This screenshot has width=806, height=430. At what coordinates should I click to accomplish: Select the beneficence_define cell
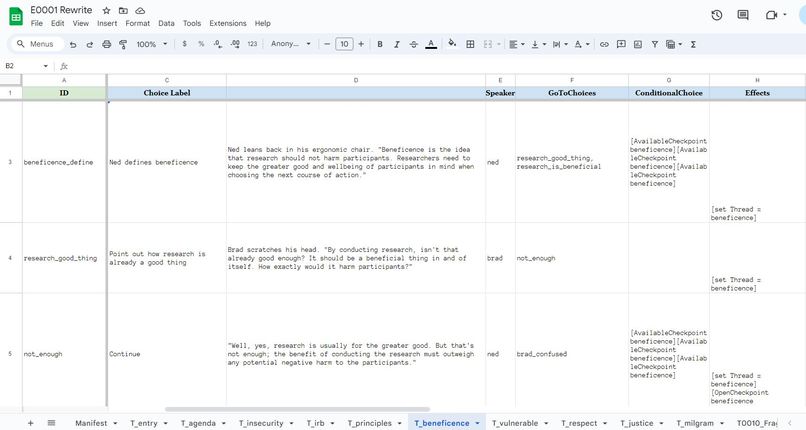pyautogui.click(x=64, y=162)
